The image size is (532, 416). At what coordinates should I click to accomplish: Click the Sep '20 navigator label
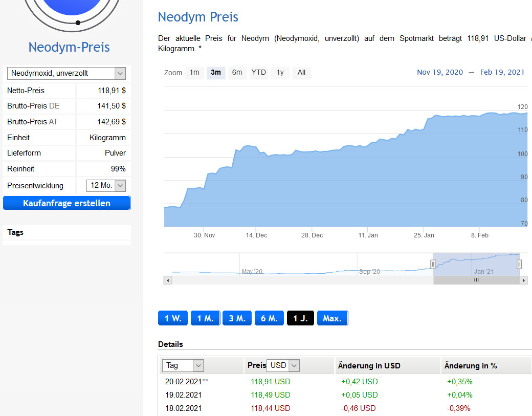(x=369, y=272)
